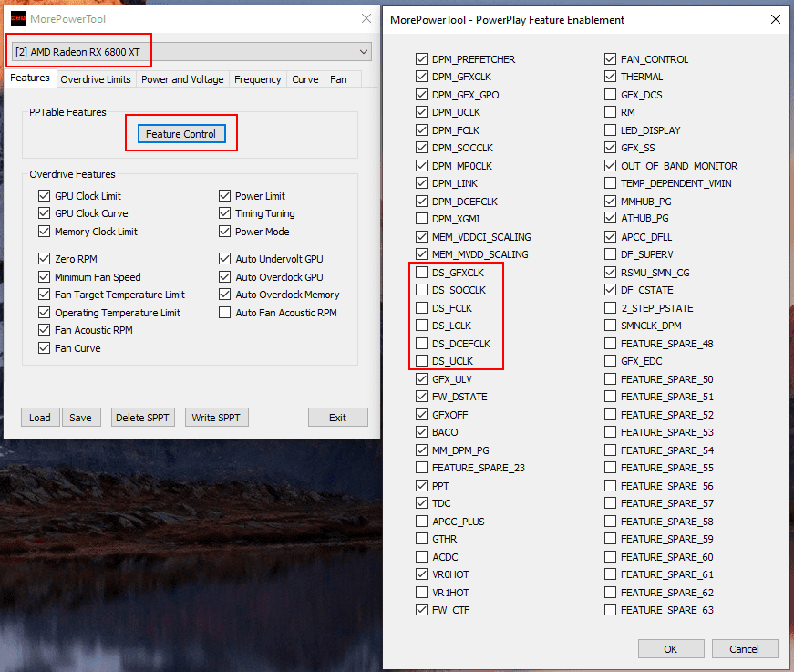This screenshot has height=672, width=794.
Task: Enable ACDC checkbox
Action: (x=421, y=557)
